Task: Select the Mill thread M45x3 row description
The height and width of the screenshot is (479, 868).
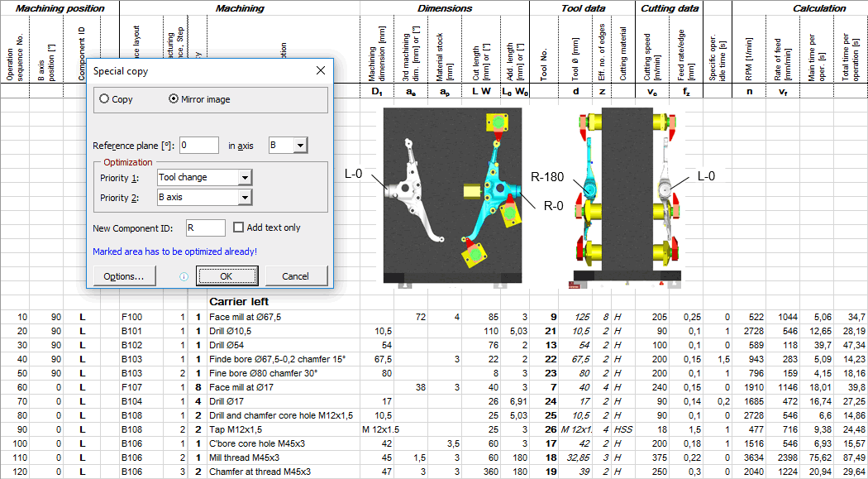Action: click(246, 457)
